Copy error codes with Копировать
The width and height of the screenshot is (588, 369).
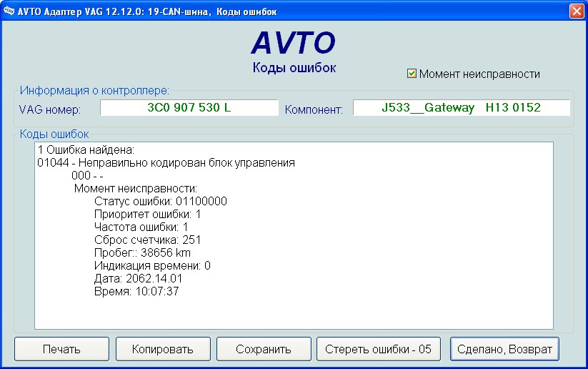pyautogui.click(x=163, y=349)
